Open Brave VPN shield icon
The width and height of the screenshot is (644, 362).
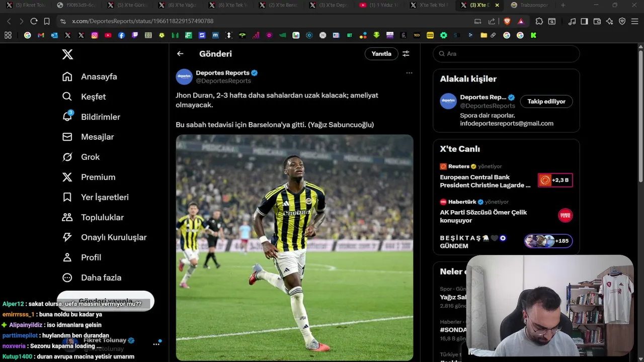[622, 21]
